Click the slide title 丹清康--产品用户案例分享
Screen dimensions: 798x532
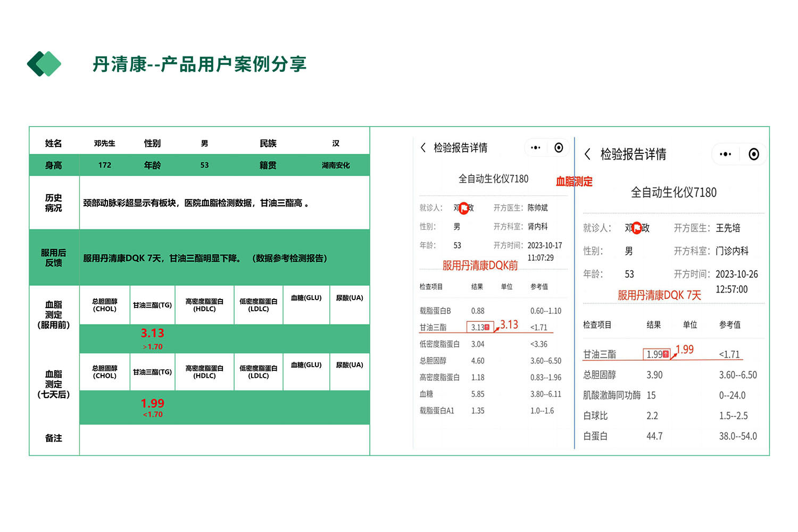coord(199,64)
